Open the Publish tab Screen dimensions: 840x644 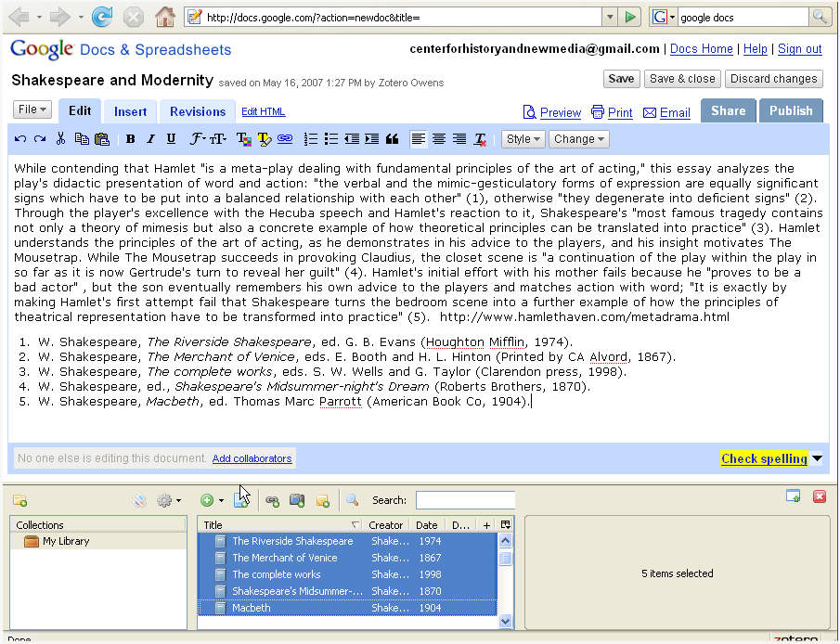coord(791,111)
